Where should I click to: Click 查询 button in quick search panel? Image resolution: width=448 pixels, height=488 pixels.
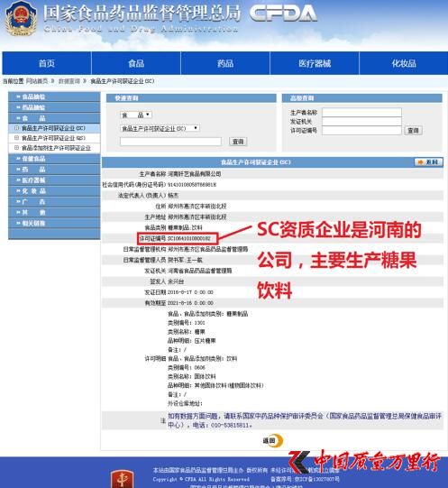coord(238,142)
